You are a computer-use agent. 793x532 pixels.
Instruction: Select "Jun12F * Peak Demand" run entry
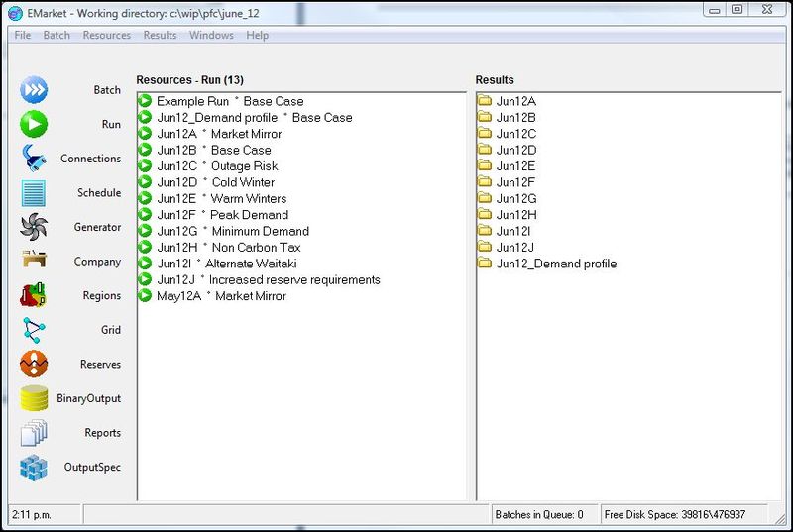(x=222, y=215)
